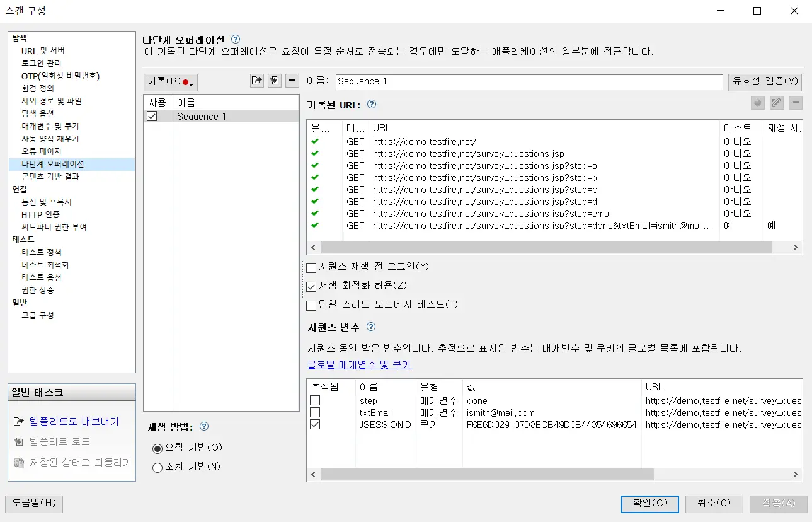Screen dimensions: 812x522
Task: Open help icon next to 다단계 오퍼레이션 title
Action: 236,39
